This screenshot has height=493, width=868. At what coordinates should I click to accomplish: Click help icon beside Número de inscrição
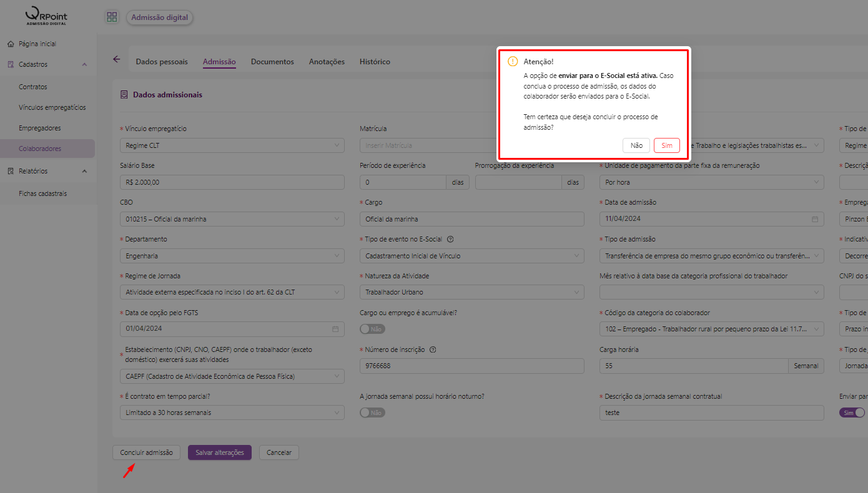[x=433, y=349]
